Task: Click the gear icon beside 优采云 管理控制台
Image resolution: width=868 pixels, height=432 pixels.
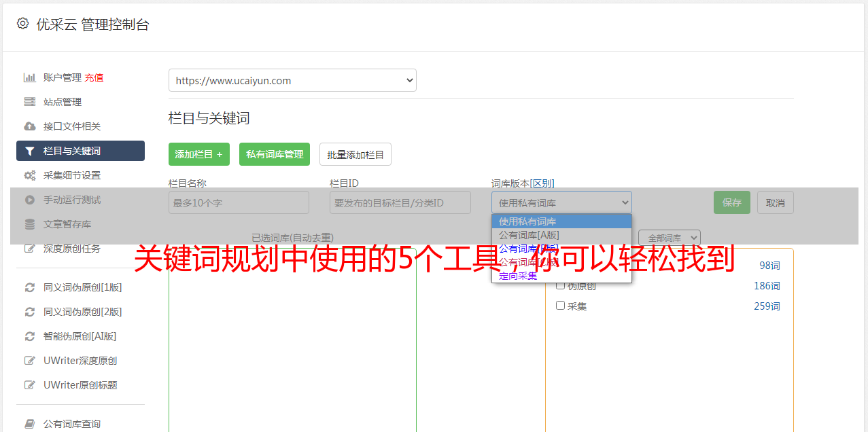Action: 22,24
